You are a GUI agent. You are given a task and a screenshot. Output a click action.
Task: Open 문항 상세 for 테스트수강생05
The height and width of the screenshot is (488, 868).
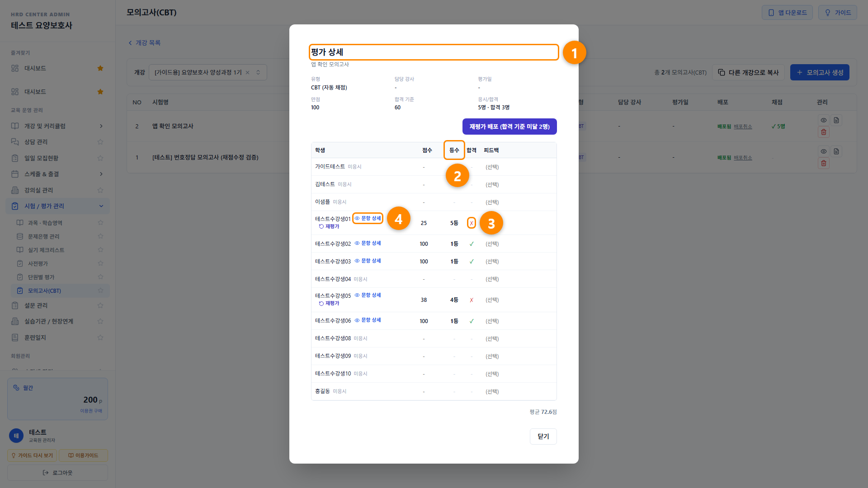pos(368,295)
